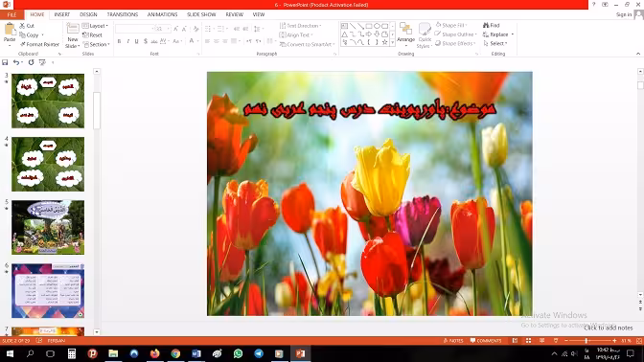Click the zoom slider handle
Image resolution: width=644 pixels, height=362 pixels.
(586, 341)
